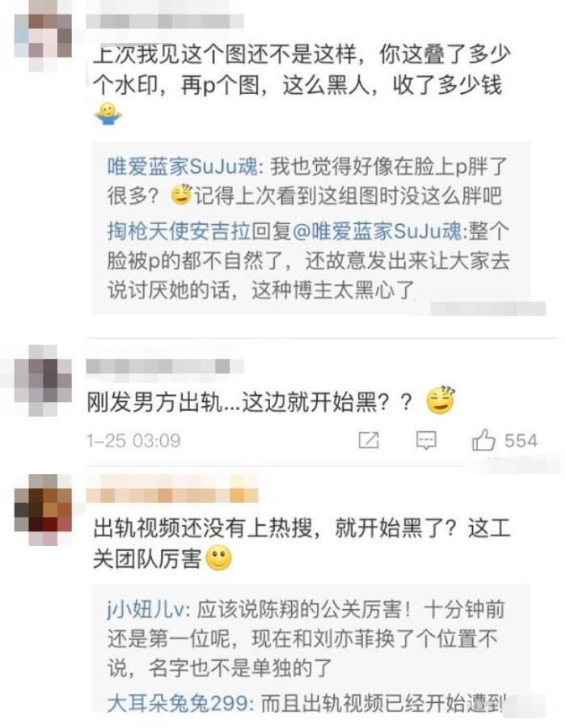
Task: Click the comment speech bubble icon
Action: click(x=426, y=440)
